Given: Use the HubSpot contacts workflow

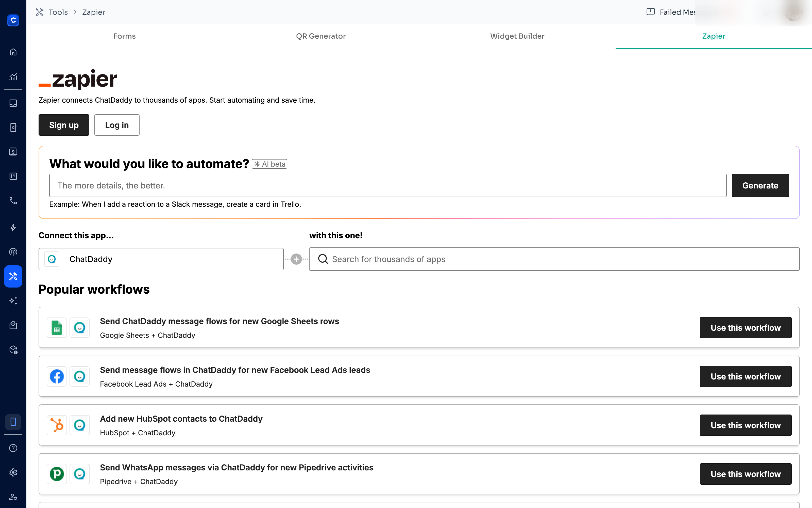Looking at the screenshot, I should click(746, 425).
